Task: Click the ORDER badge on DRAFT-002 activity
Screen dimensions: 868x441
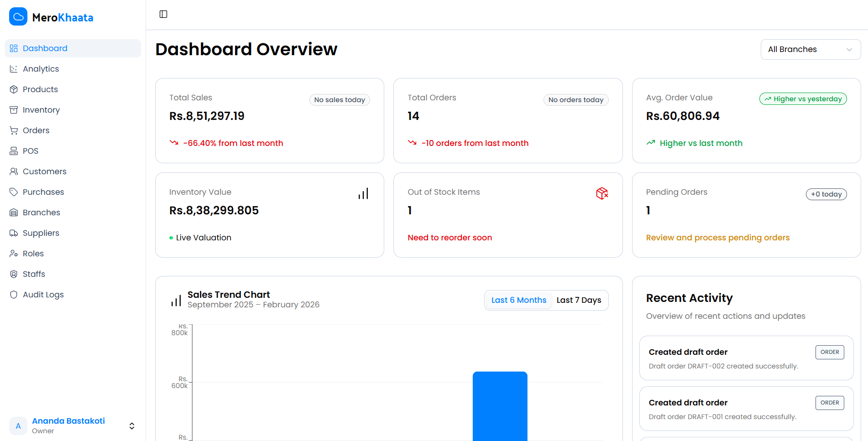Action: (x=830, y=352)
